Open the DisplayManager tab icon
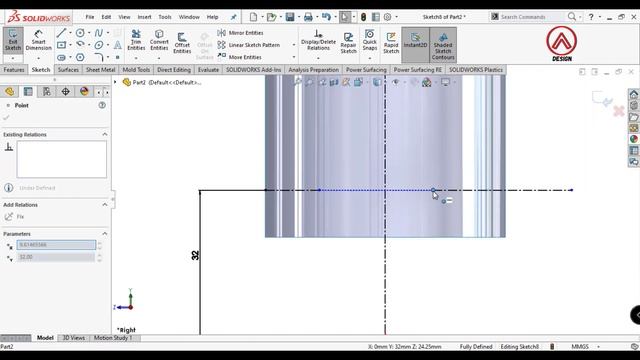The height and width of the screenshot is (360, 640). pyautogui.click(x=84, y=91)
